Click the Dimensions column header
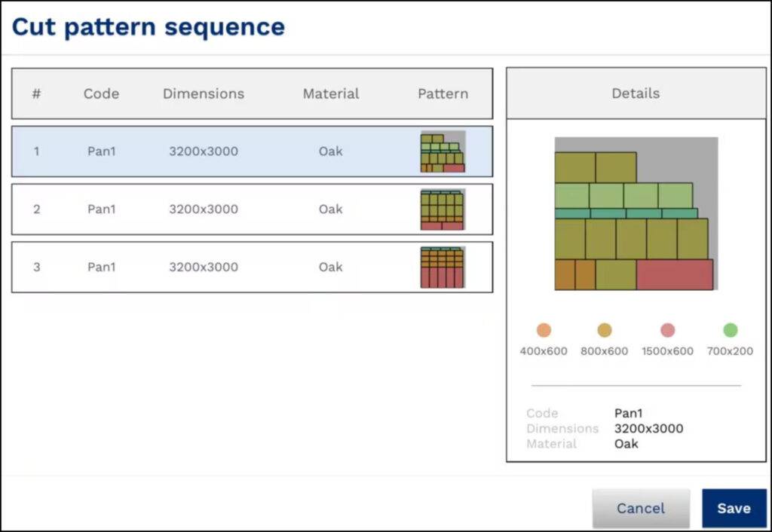 pyautogui.click(x=203, y=93)
